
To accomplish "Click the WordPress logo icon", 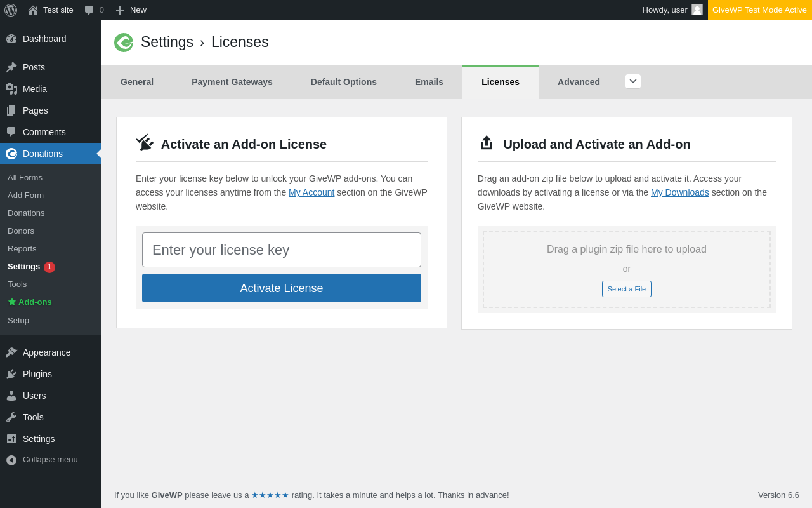I will (11, 10).
